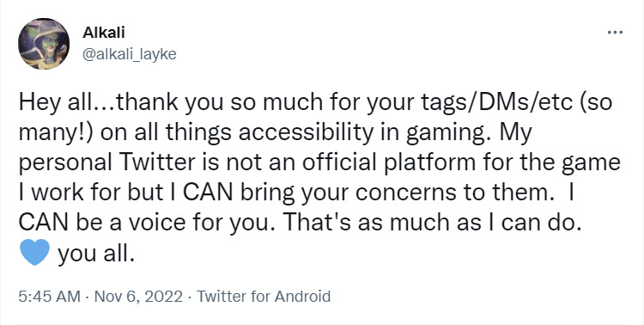Click the blue heart emoji
Image resolution: width=644 pixels, height=325 pixels.
34,252
